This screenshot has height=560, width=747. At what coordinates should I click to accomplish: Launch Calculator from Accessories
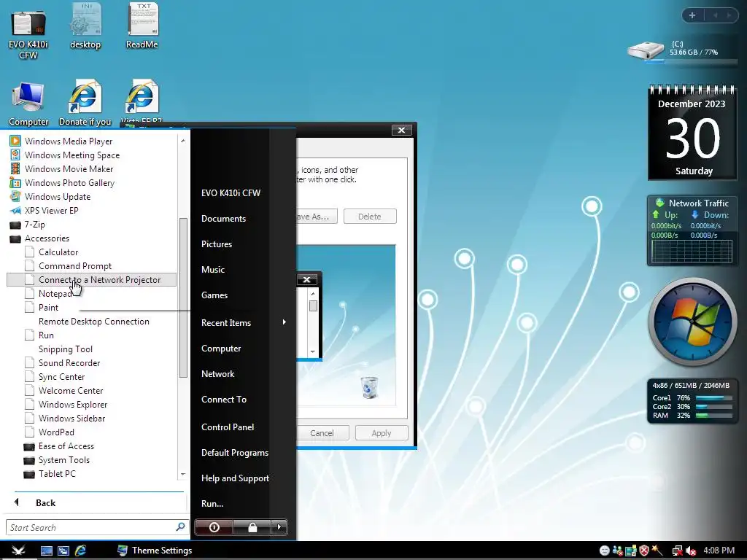pos(58,252)
